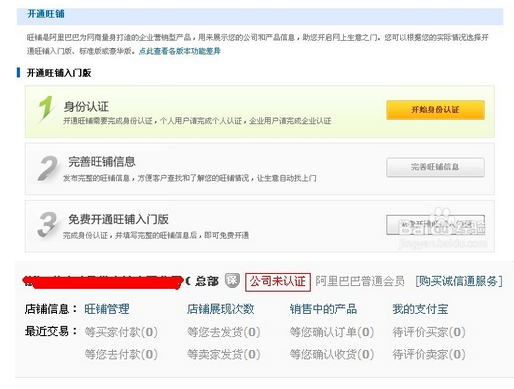Click the 身份认证 step heading

(x=86, y=106)
